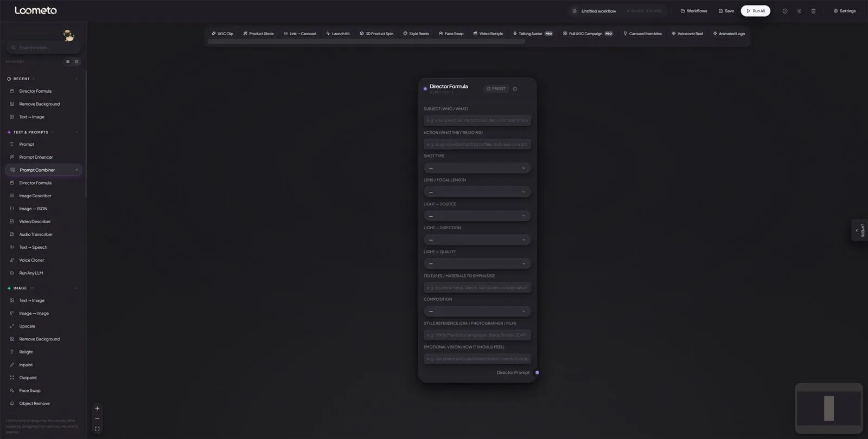
Task: Collapse the Image section
Action: tap(76, 288)
